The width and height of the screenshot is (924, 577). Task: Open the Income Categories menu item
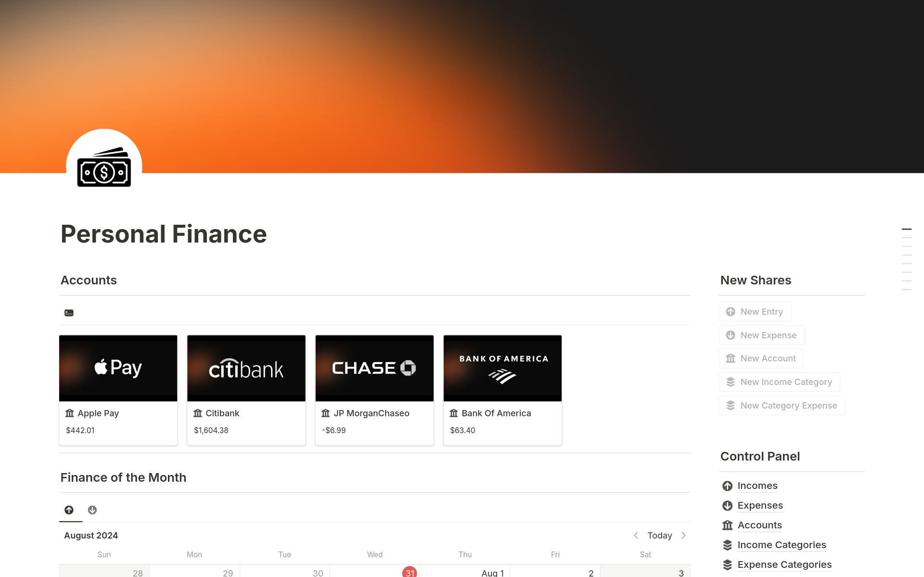(x=782, y=544)
